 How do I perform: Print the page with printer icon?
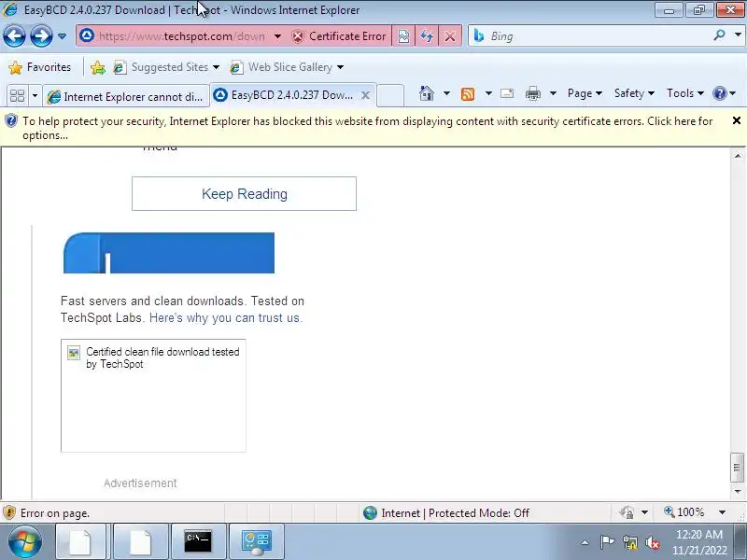click(x=532, y=94)
